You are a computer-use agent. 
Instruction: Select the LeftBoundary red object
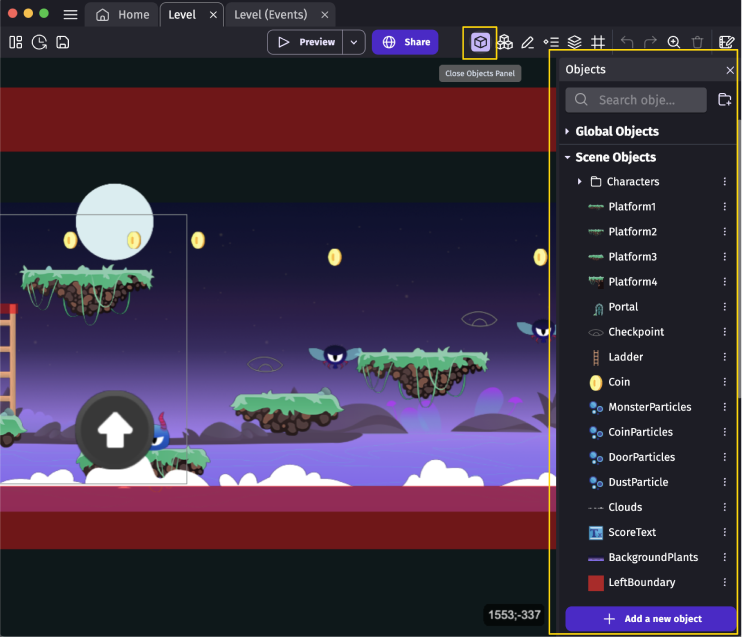coord(641,582)
